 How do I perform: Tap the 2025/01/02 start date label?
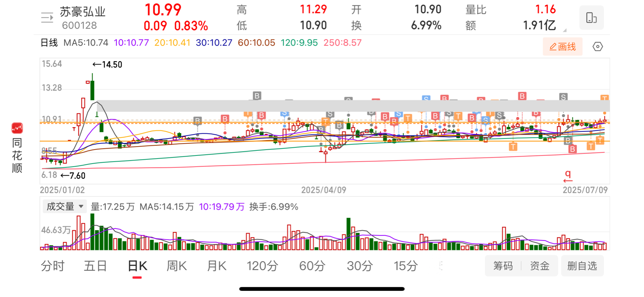[62, 190]
